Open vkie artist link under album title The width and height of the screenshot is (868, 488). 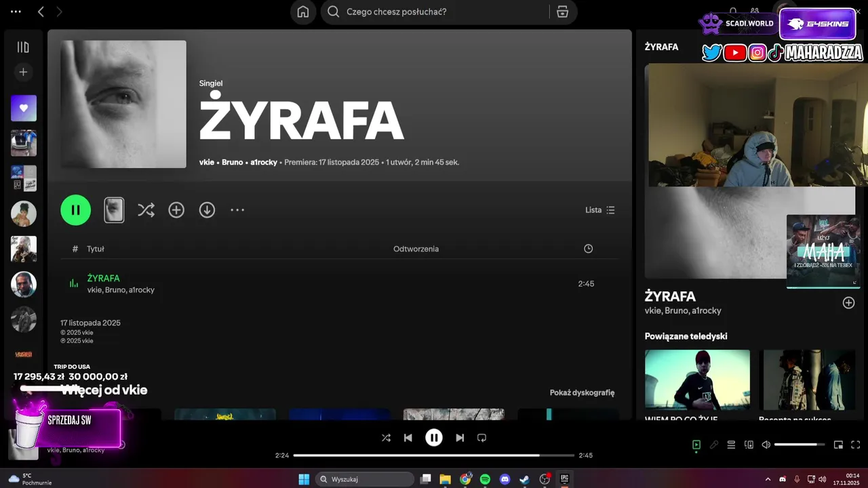point(207,162)
